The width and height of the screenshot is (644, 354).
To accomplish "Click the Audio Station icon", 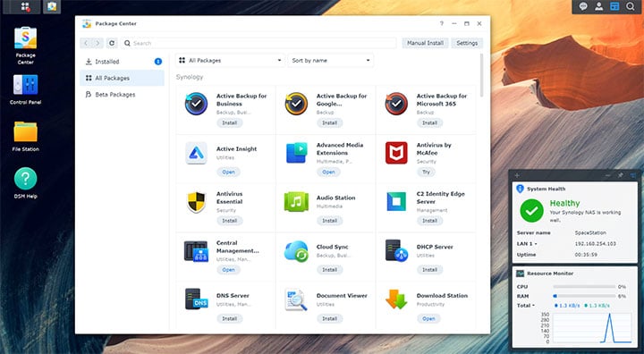I will 296,202.
